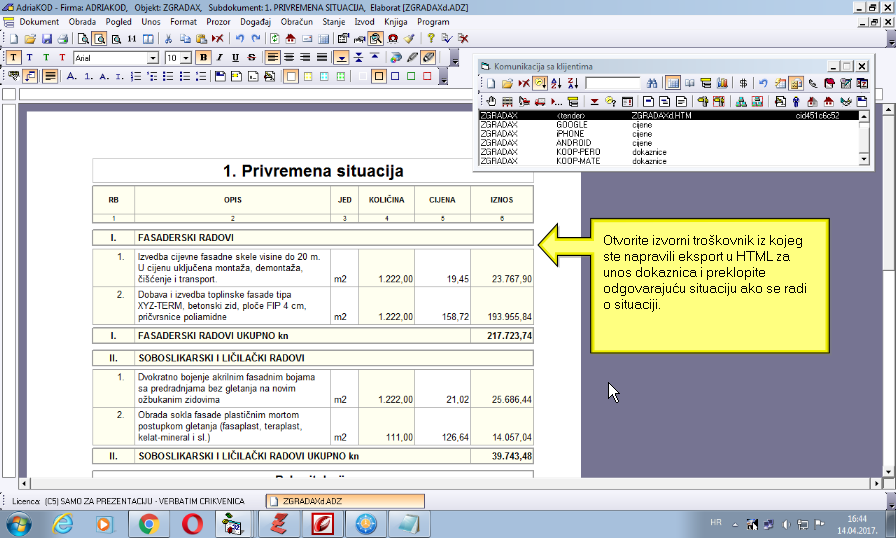Open the Knjiga menu
Image resolution: width=896 pixels, height=538 pixels.
[x=395, y=22]
